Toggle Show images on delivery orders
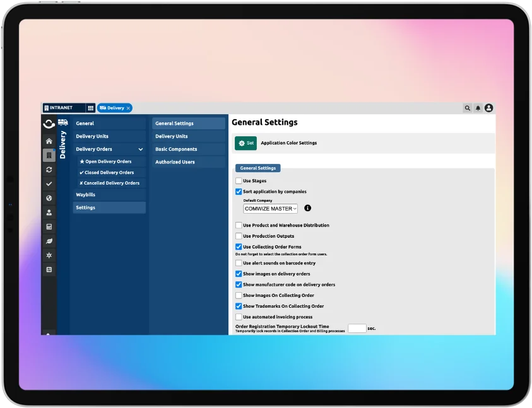 pyautogui.click(x=239, y=274)
